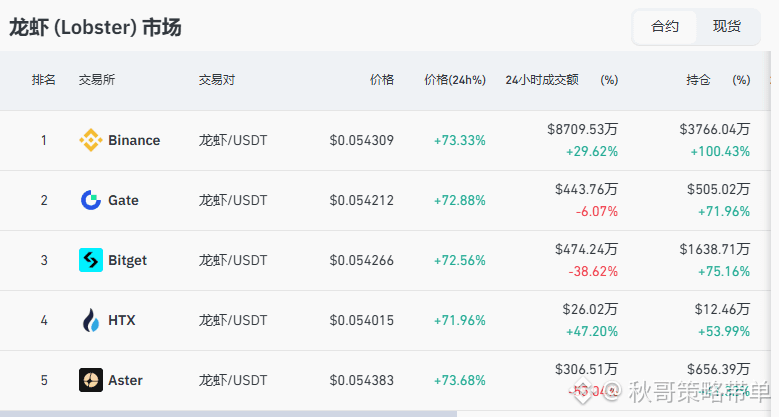Click the +72.88% price change
779x417 pixels.
(x=460, y=200)
